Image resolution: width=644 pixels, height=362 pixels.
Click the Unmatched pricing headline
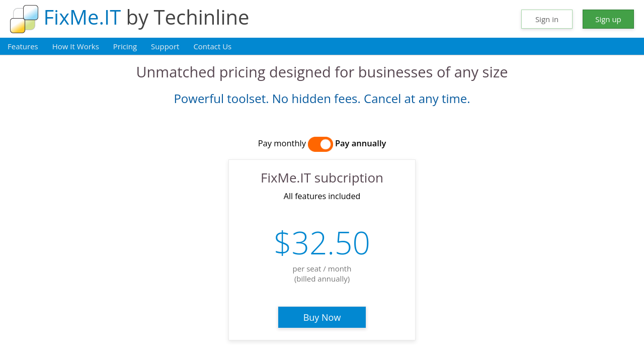click(322, 72)
